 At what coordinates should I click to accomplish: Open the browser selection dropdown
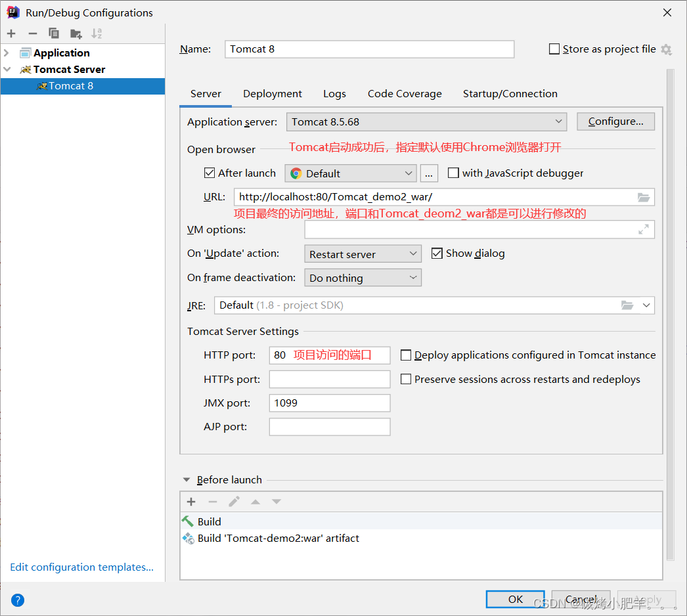coord(351,173)
